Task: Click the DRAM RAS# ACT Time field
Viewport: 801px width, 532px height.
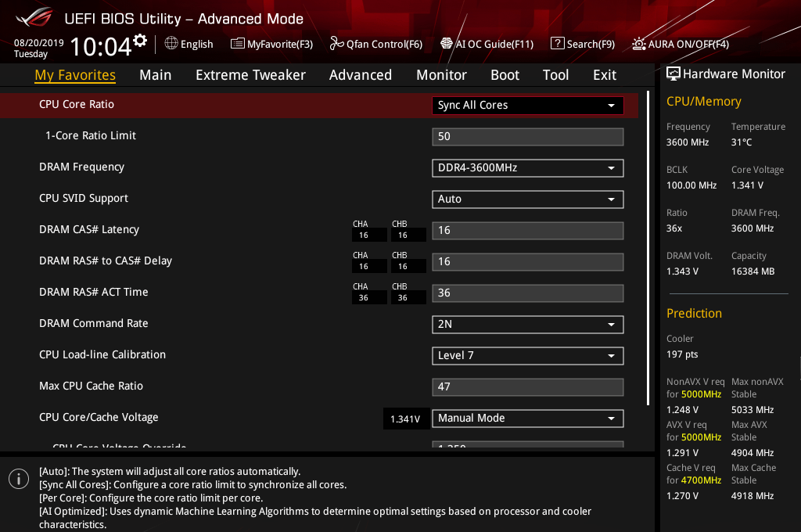Action: 528,293
